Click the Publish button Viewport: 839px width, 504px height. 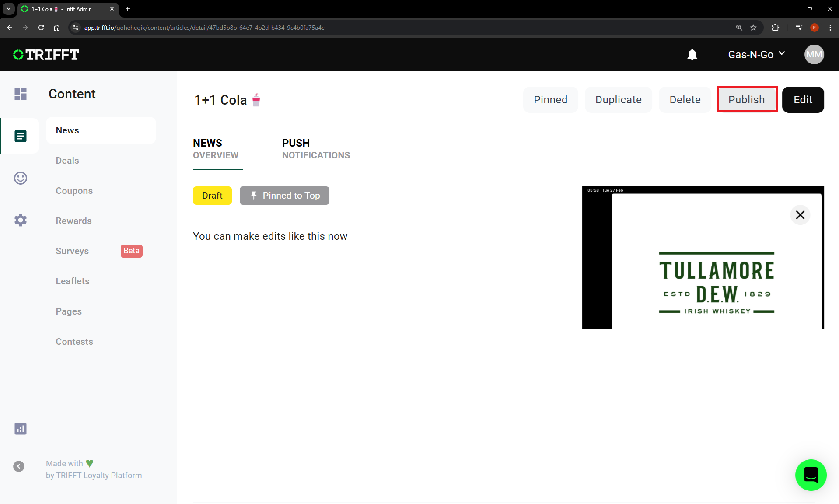click(746, 100)
